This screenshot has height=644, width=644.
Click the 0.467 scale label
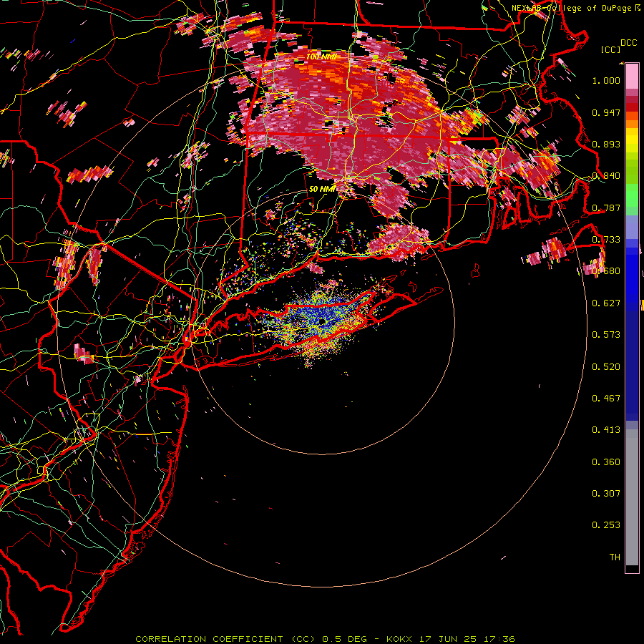pos(606,399)
